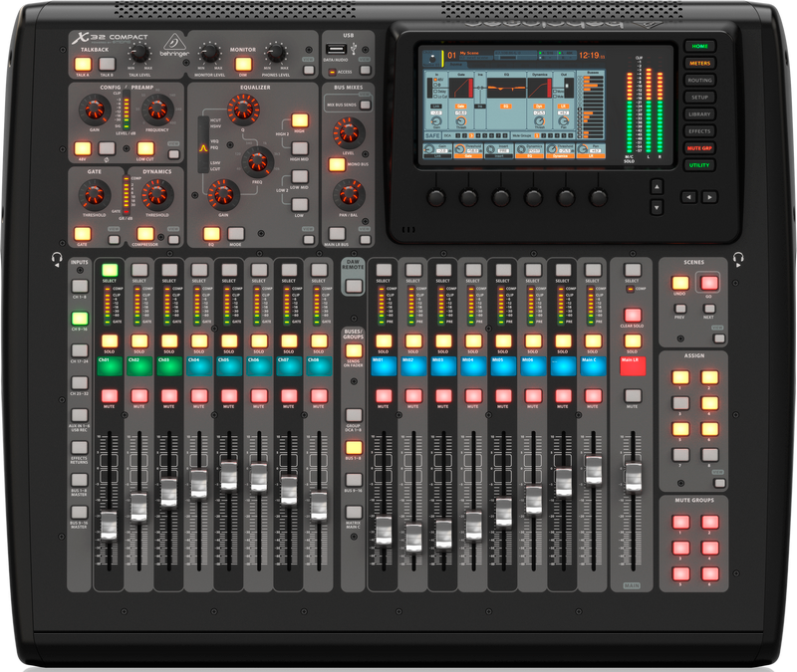797x672 pixels.
Task: Open the METERS screen
Action: [699, 64]
